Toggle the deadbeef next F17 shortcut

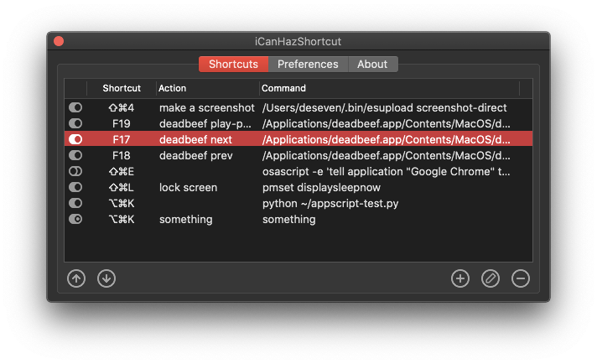point(75,139)
